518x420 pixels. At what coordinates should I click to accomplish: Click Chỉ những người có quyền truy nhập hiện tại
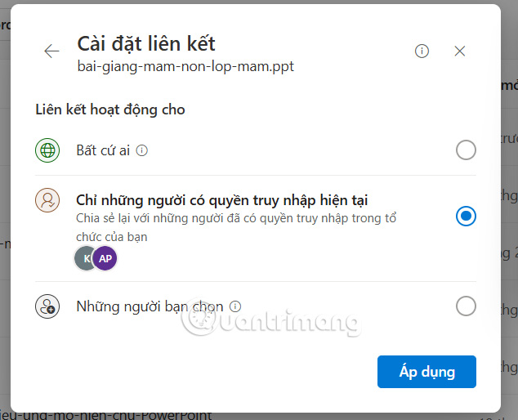(221, 199)
